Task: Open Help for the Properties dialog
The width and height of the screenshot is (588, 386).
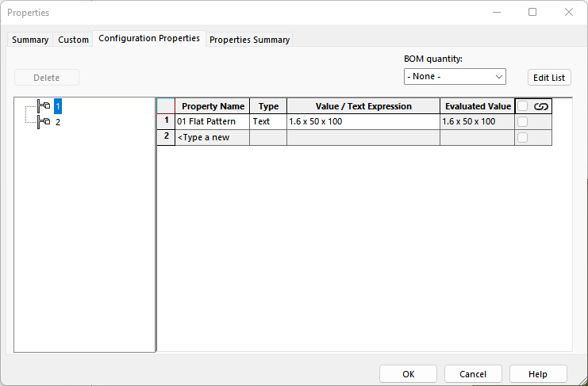Action: pos(538,374)
